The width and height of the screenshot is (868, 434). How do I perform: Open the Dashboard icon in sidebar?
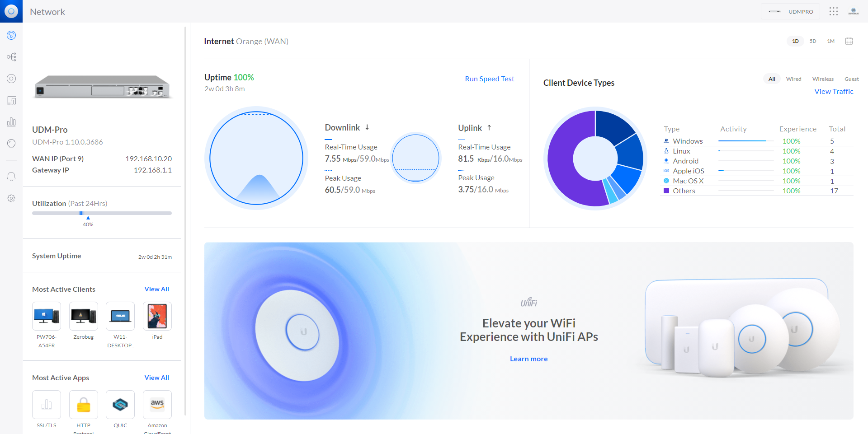tap(11, 35)
